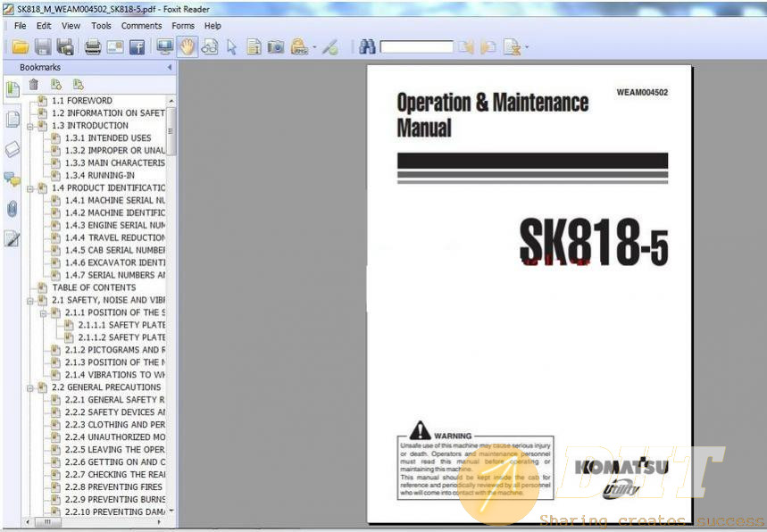Click the pen and checkmark toolbar icon
The height and width of the screenshot is (532, 767).
pyautogui.click(x=330, y=47)
